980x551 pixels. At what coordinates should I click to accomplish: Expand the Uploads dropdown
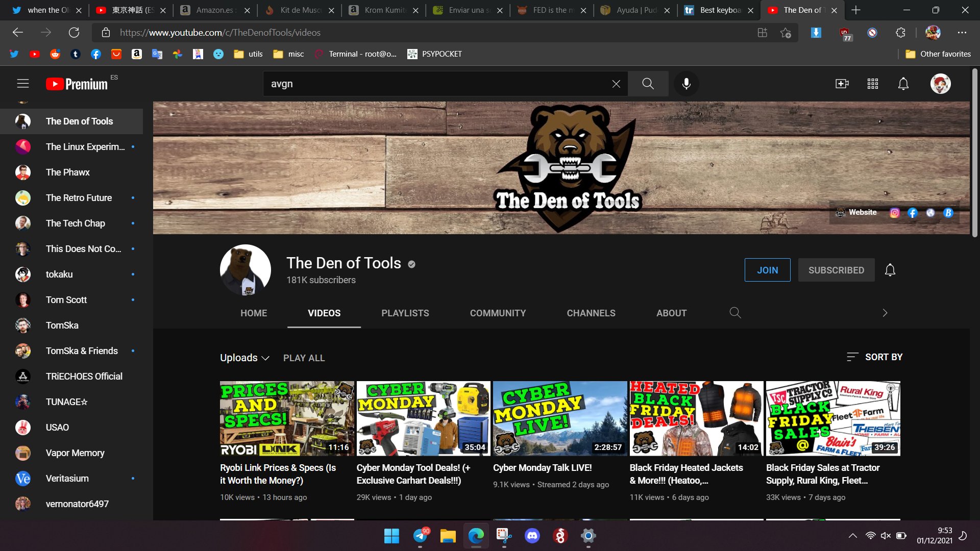pyautogui.click(x=244, y=358)
